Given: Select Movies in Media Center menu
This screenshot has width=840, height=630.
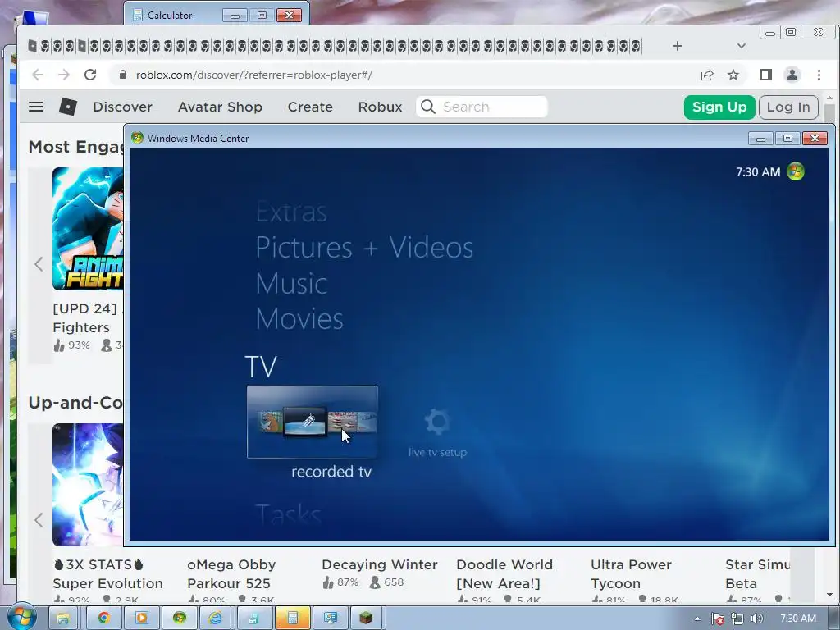Looking at the screenshot, I should coord(299,319).
